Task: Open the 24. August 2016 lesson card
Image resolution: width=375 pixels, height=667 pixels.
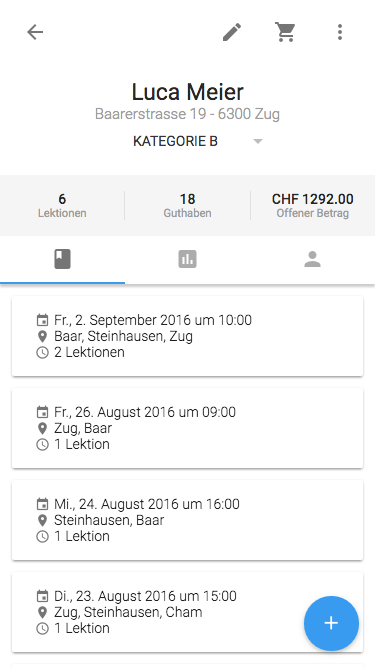Action: point(188,520)
